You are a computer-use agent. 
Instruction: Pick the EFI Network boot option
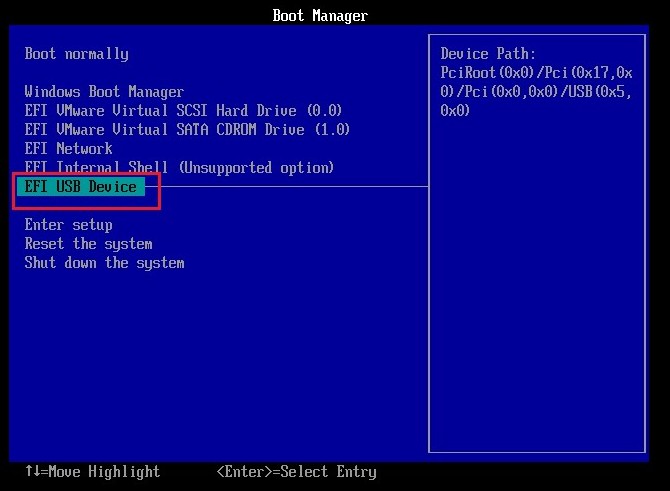click(68, 149)
